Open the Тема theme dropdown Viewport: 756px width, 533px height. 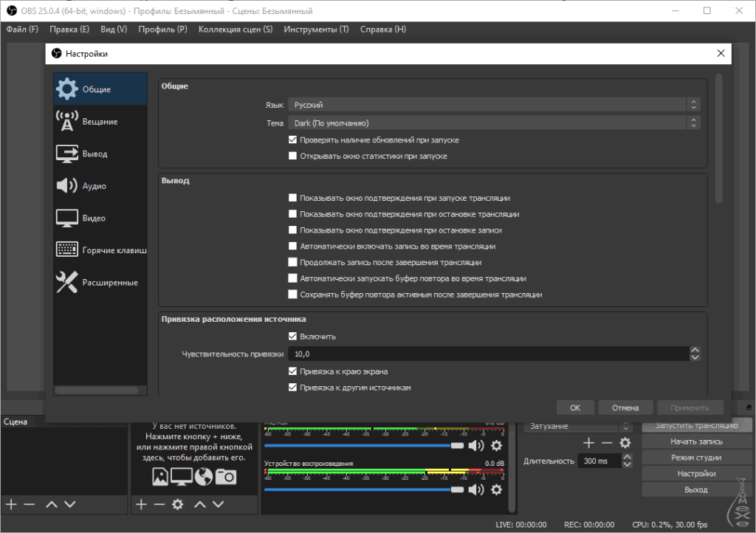pyautogui.click(x=493, y=123)
